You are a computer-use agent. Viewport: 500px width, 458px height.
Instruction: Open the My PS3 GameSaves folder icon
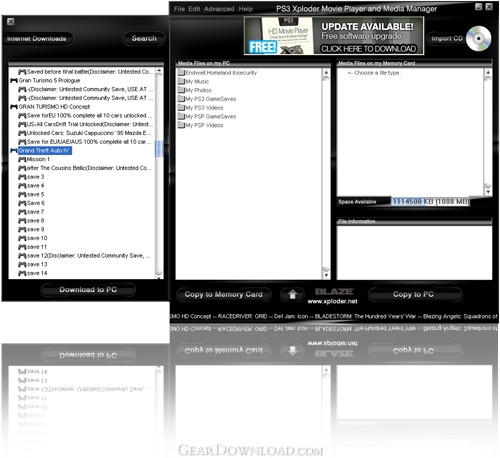point(181,99)
